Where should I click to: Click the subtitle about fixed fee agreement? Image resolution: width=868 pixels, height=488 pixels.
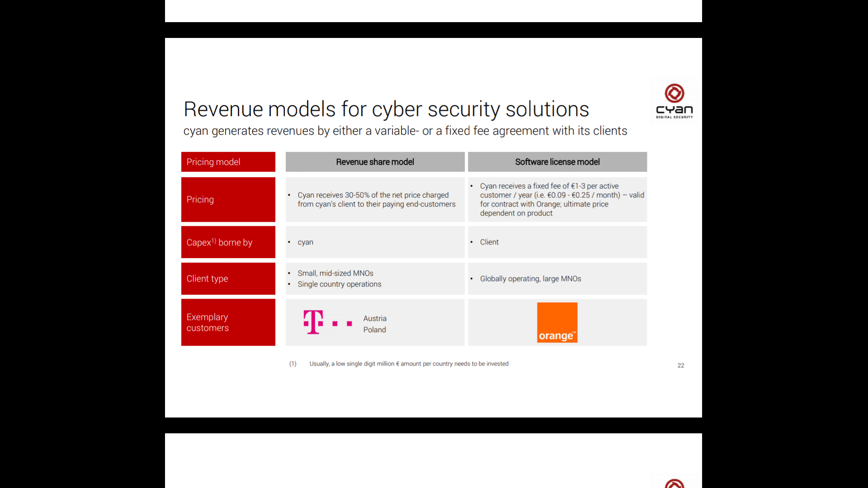pyautogui.click(x=405, y=131)
